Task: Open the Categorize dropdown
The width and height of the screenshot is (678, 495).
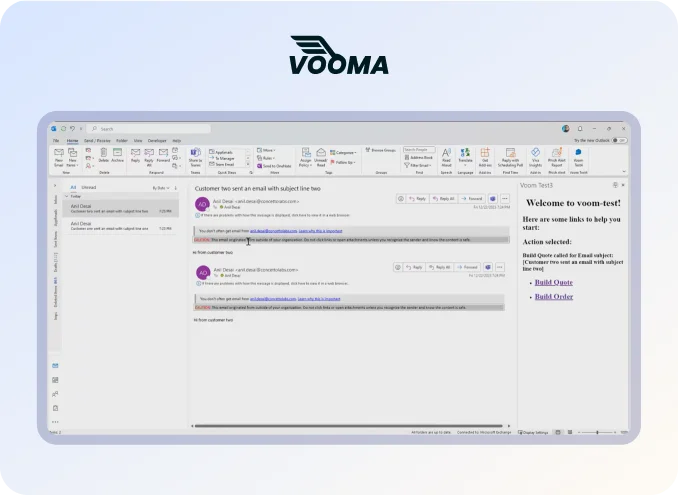Action: [343, 152]
